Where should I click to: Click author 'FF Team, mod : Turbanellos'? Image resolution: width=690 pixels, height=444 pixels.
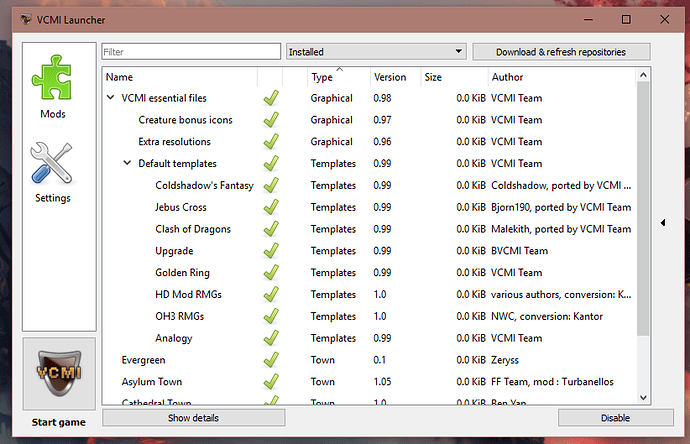click(552, 382)
